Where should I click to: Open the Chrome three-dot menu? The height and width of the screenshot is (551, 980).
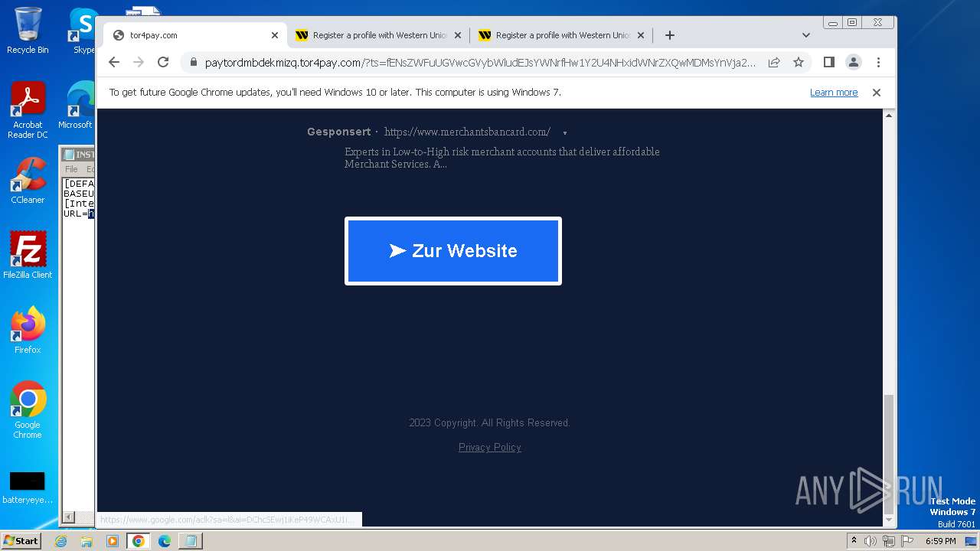point(878,62)
